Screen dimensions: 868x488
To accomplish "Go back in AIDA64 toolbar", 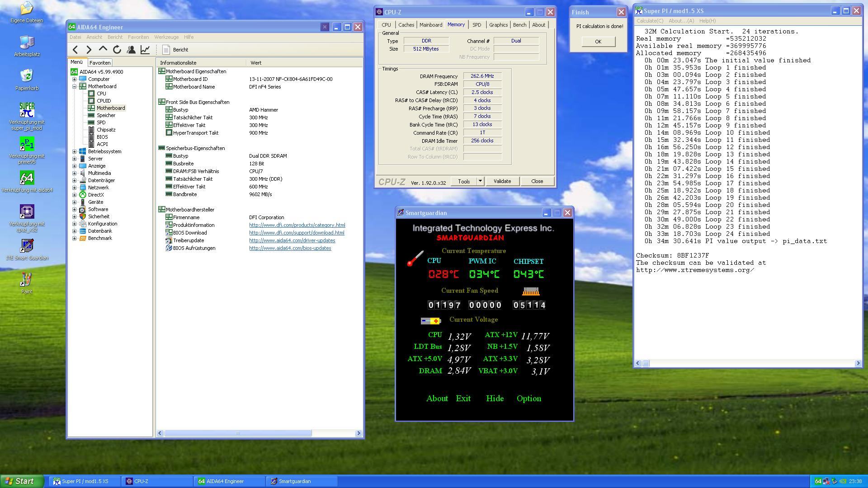I will pyautogui.click(x=75, y=50).
